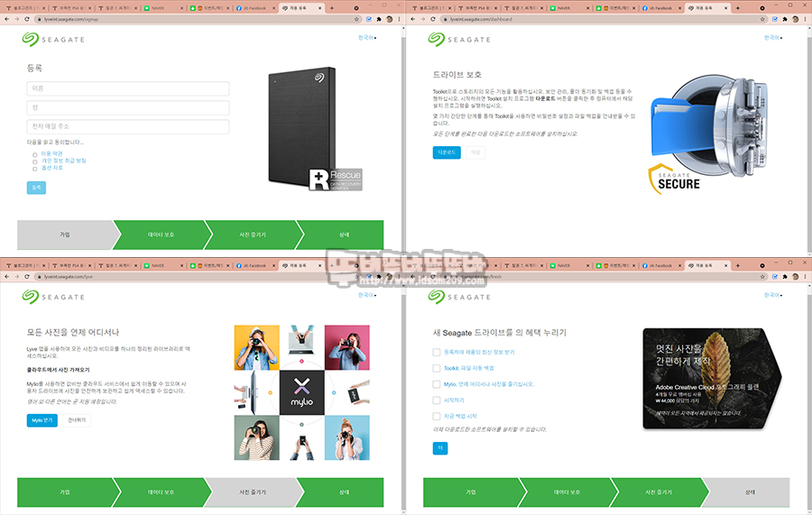Click the Mylio logo tile in photo grid
Screen dimensions: 812x515
click(302, 392)
